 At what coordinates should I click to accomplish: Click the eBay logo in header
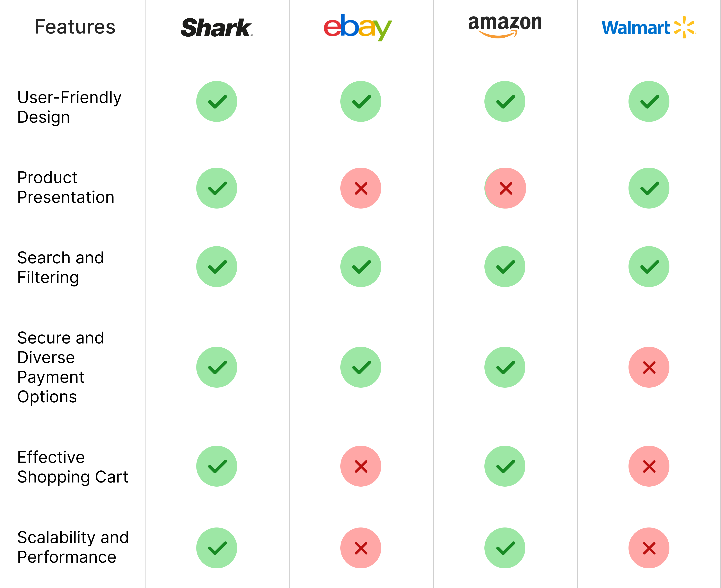tap(358, 27)
